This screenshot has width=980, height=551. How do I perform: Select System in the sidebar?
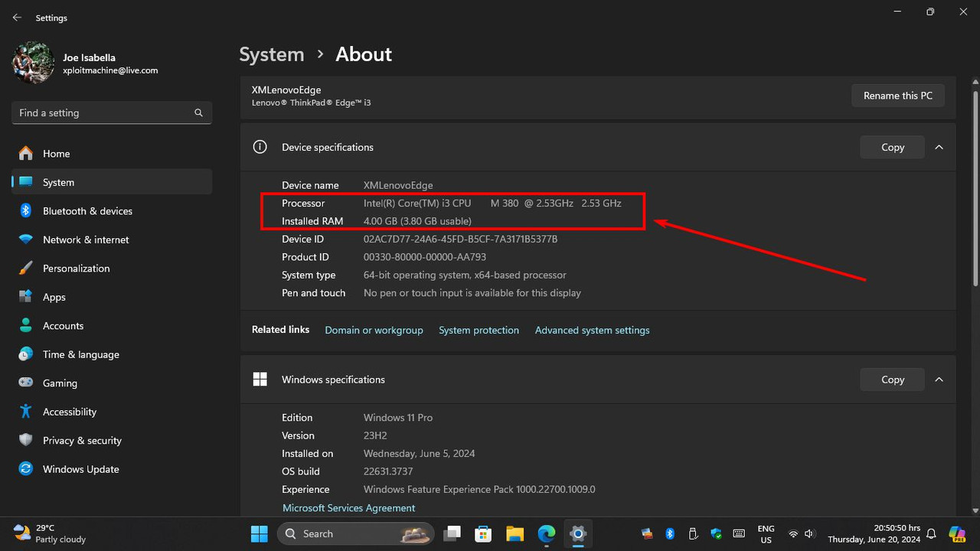pyautogui.click(x=112, y=182)
